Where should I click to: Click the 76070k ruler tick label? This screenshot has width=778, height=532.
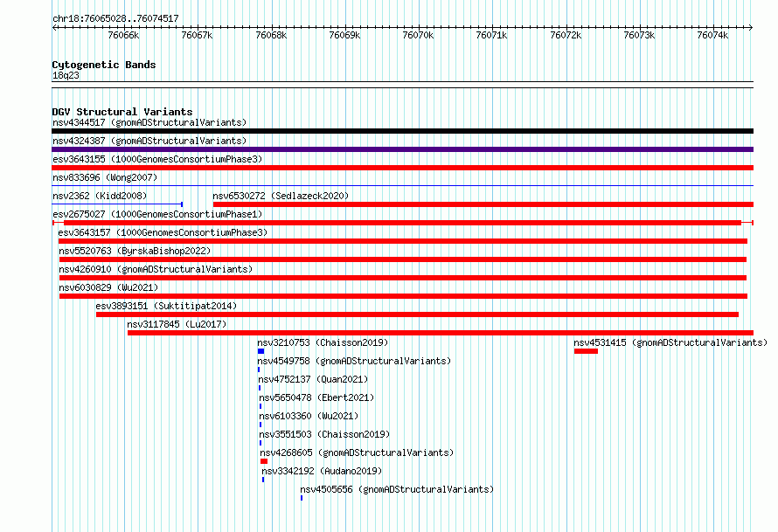(x=418, y=35)
